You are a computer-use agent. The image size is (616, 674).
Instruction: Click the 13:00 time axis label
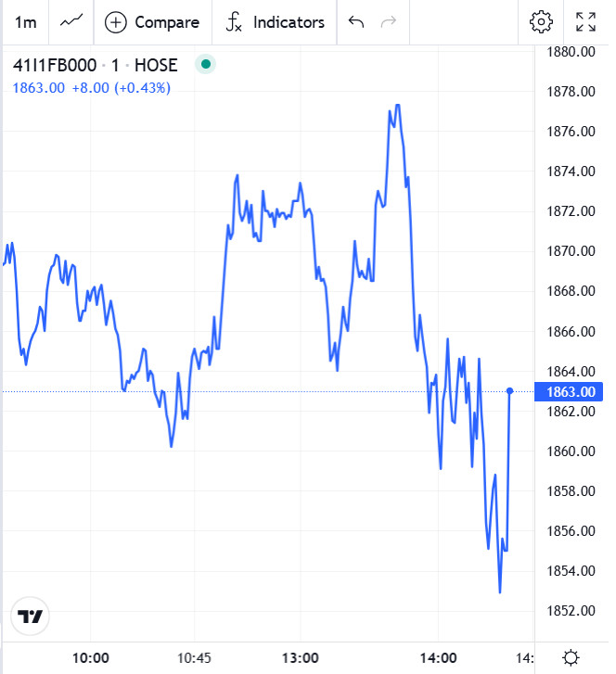point(300,658)
